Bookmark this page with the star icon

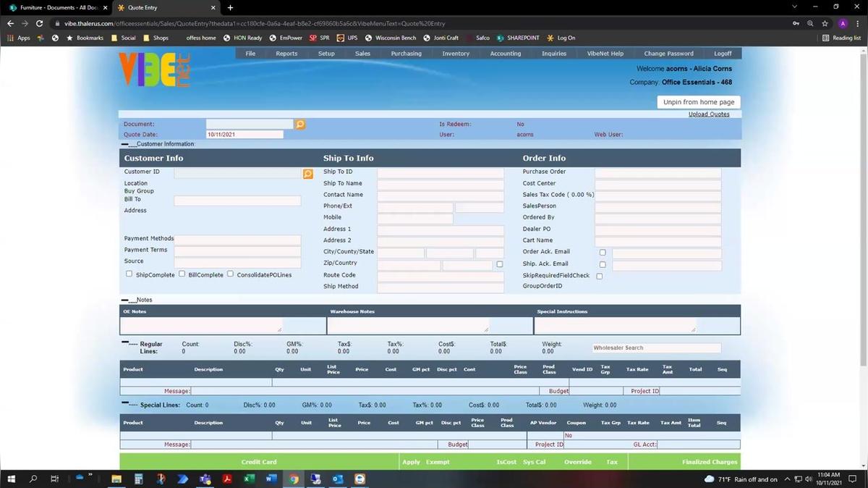point(825,23)
